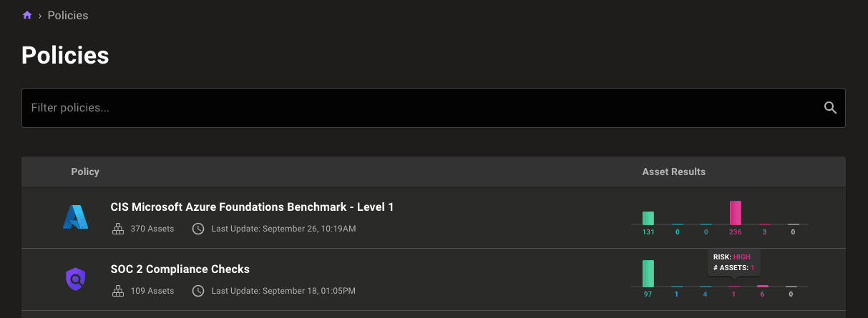868x318 pixels.
Task: Click the Policies breadcrumb link
Action: coord(68,15)
